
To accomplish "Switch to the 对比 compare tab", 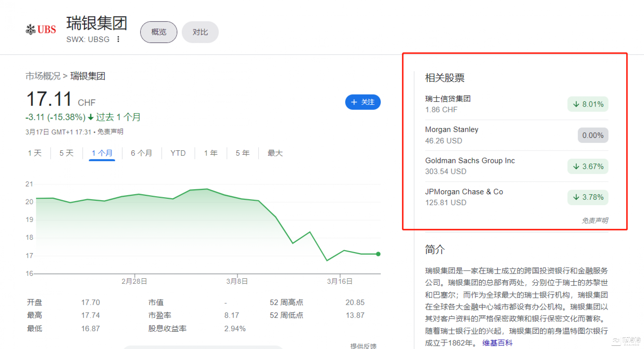I will coord(200,32).
